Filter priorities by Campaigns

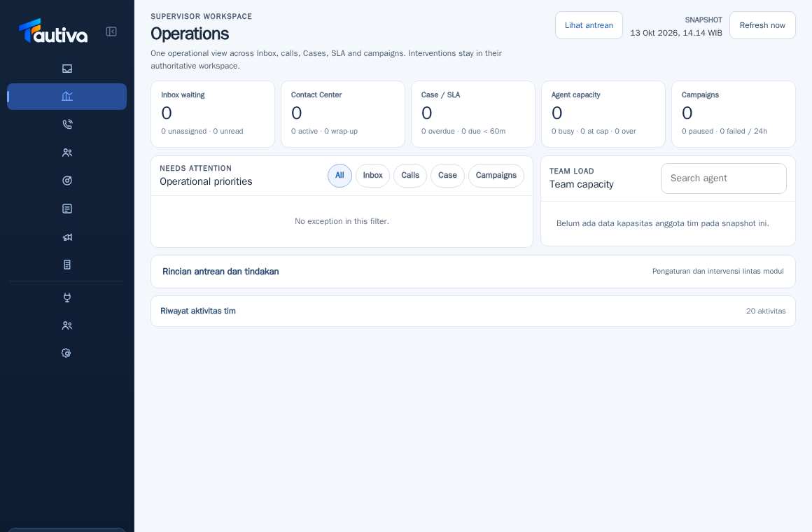tap(496, 176)
